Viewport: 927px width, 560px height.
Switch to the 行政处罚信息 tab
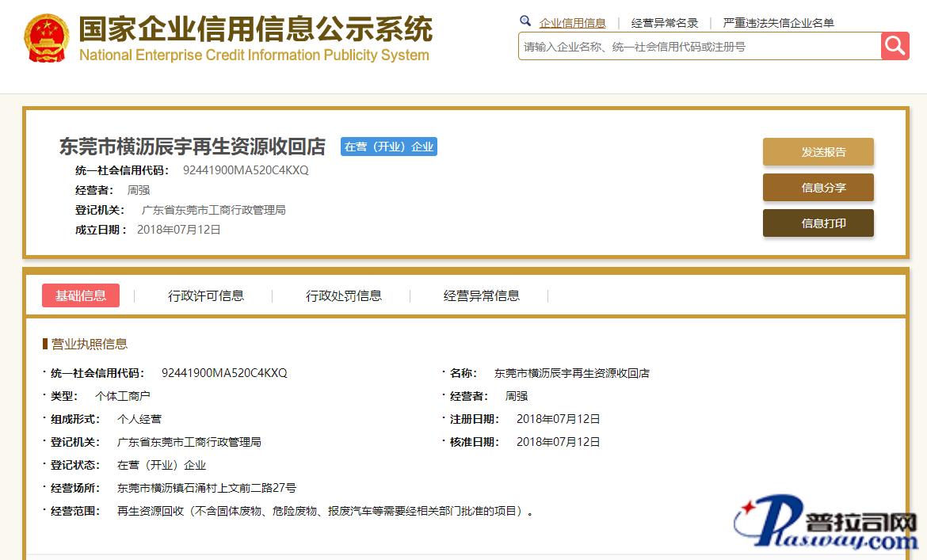pos(344,295)
